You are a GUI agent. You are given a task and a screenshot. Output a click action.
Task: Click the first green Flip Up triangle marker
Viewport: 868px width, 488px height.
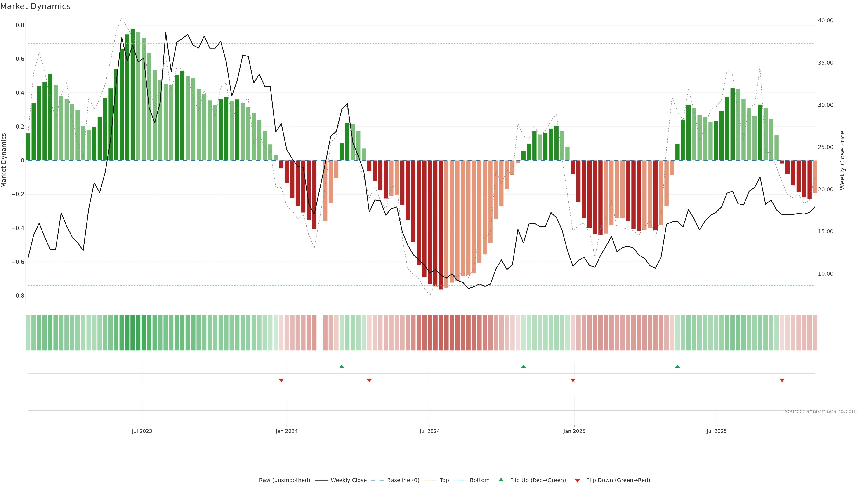(342, 366)
